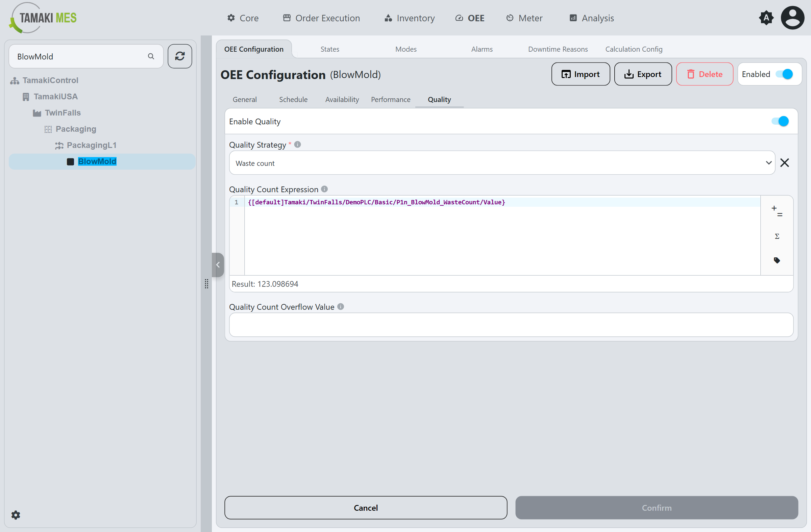Show Quality Count Overflow Value info tooltip

(341, 306)
